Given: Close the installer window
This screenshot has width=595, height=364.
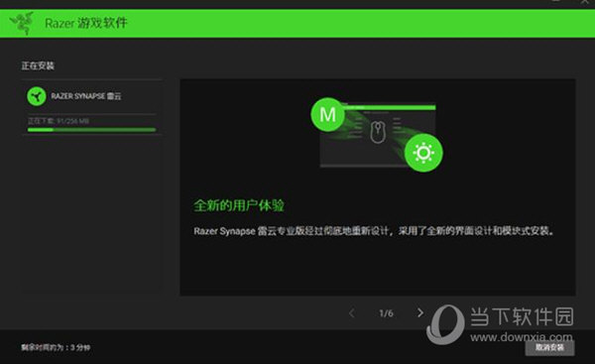Looking at the screenshot, I should (585, 2).
